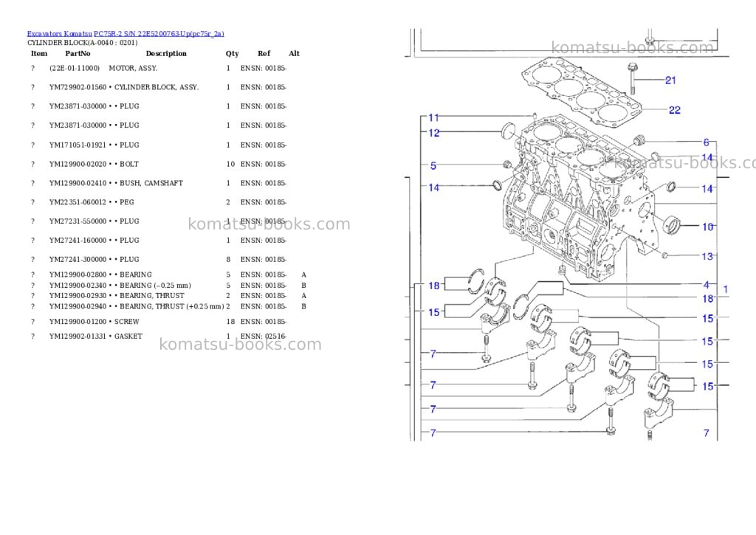
Task: Select part number YM129900-02930
Action: pos(78,296)
